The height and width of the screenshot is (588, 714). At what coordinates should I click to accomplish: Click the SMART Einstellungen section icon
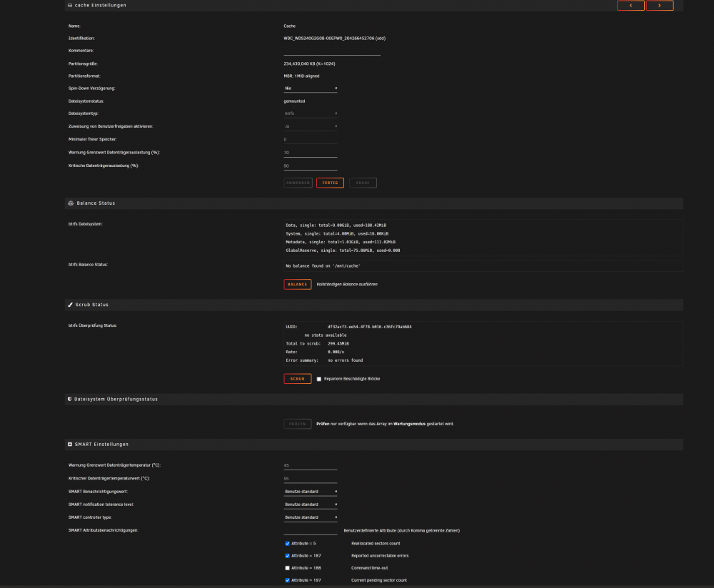coord(70,444)
